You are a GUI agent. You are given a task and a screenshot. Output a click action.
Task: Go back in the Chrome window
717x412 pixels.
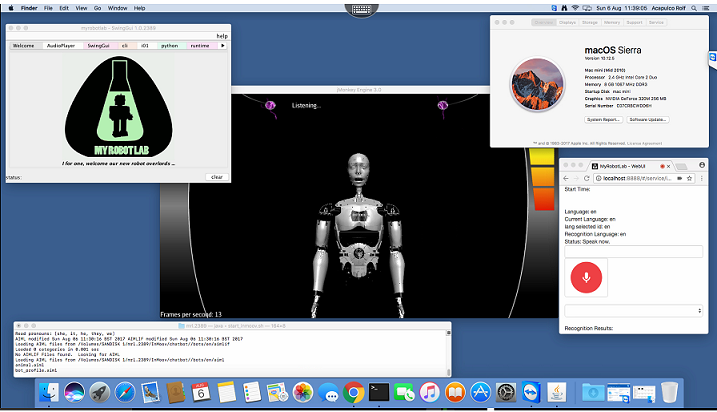pyautogui.click(x=566, y=178)
